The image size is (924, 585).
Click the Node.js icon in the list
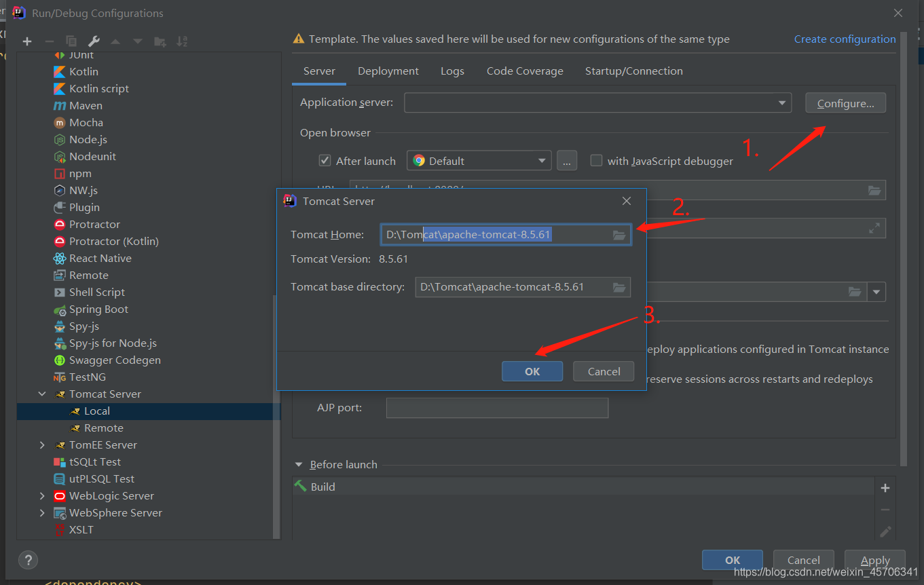coord(59,139)
